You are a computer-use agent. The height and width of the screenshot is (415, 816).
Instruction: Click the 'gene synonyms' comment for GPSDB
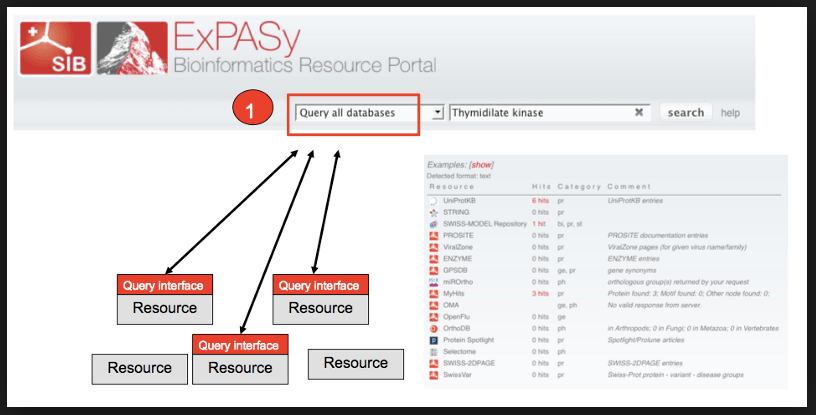point(632,270)
